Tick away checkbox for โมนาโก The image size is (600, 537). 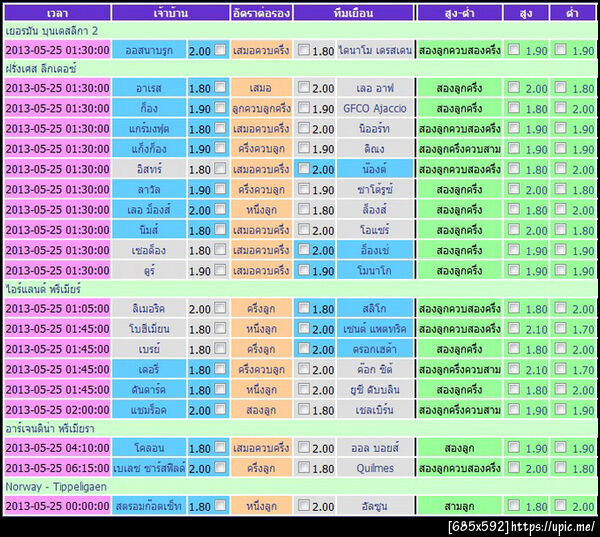[x=304, y=270]
